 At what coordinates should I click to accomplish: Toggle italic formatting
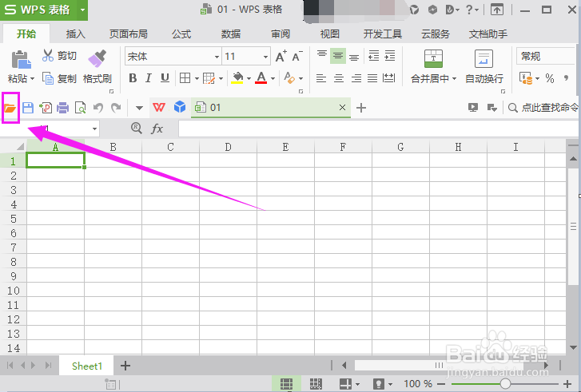(149, 78)
